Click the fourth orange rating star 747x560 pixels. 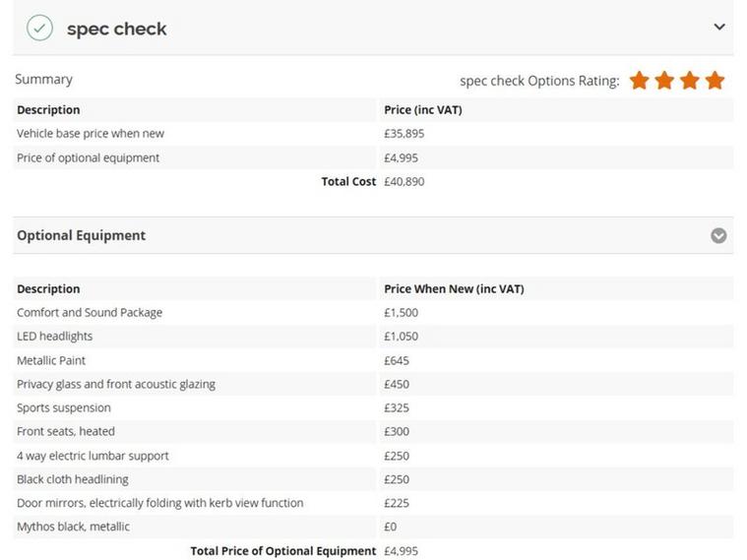pos(715,80)
